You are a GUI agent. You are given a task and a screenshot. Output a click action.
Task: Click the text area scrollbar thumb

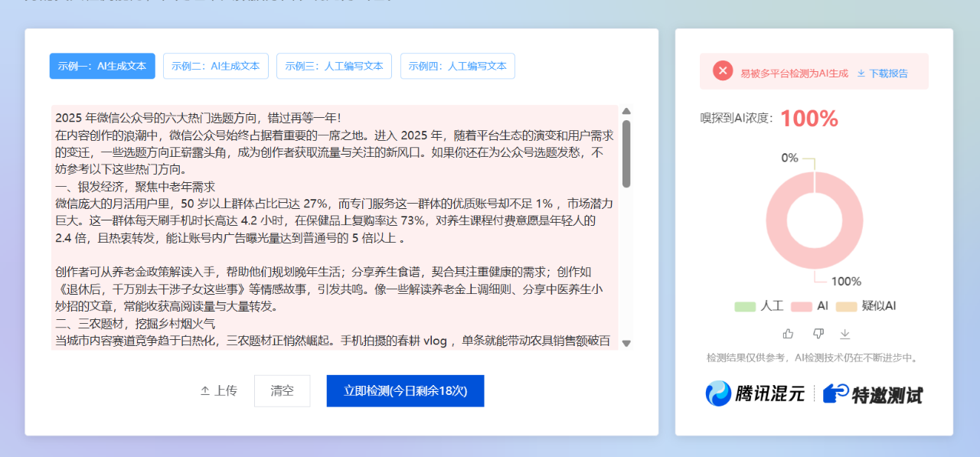626,153
